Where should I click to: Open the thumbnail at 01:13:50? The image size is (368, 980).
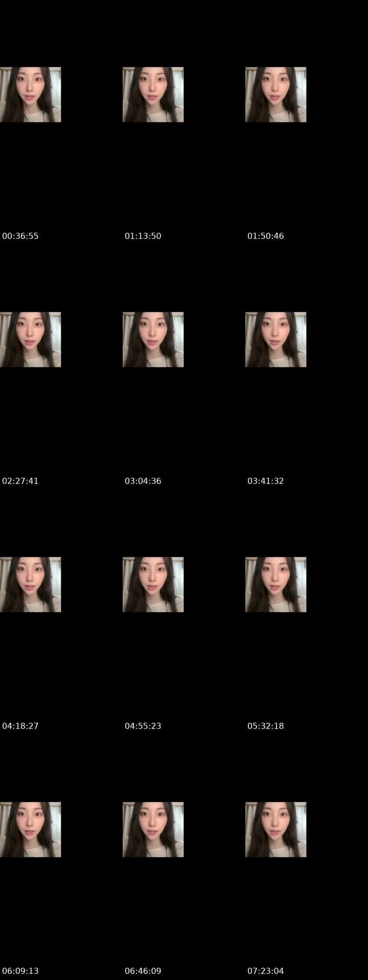153,94
